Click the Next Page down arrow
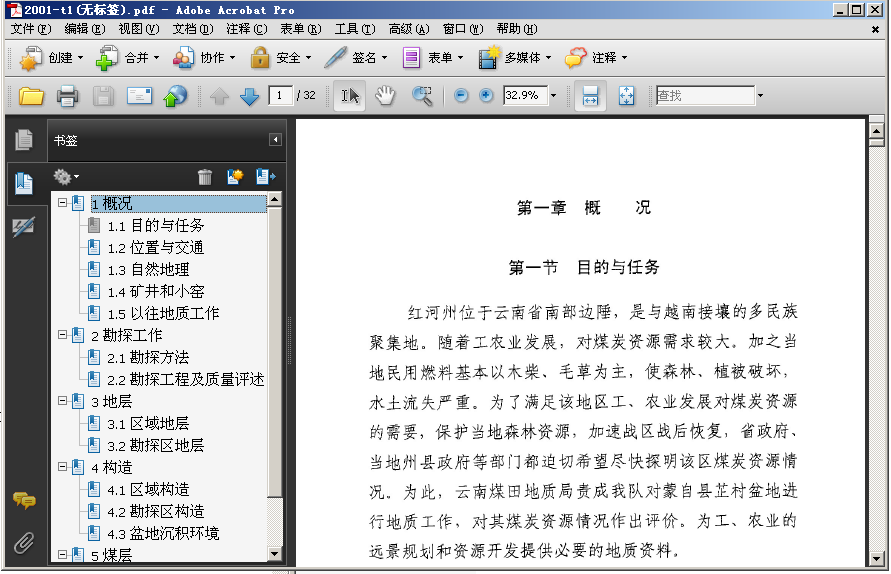 coord(249,96)
